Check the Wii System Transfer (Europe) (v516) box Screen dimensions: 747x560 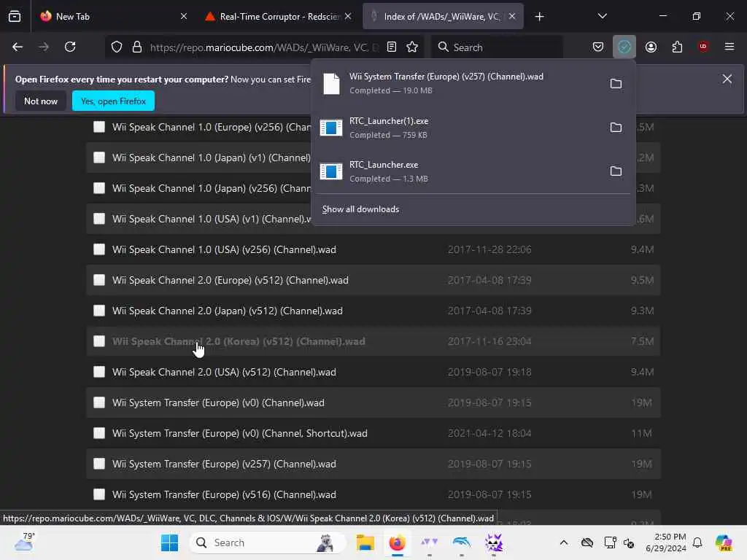[x=99, y=494]
